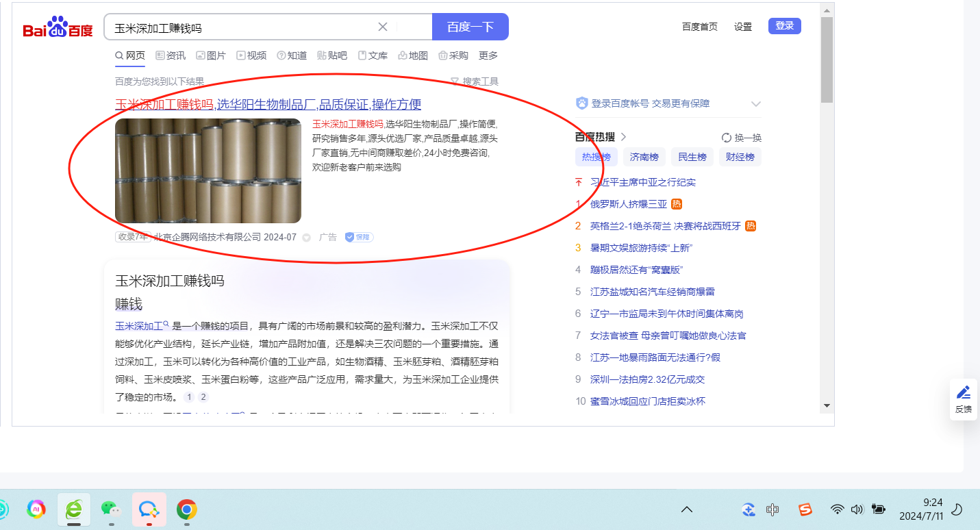Switch to the 图片 search tab
Viewport: 980px width, 530px height.
[211, 55]
